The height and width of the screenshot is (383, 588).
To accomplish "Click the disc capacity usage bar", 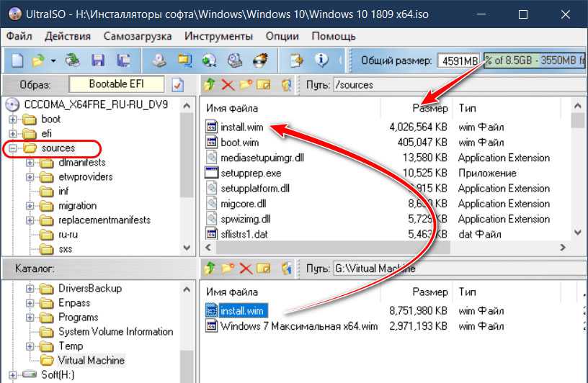I will pyautogui.click(x=533, y=60).
